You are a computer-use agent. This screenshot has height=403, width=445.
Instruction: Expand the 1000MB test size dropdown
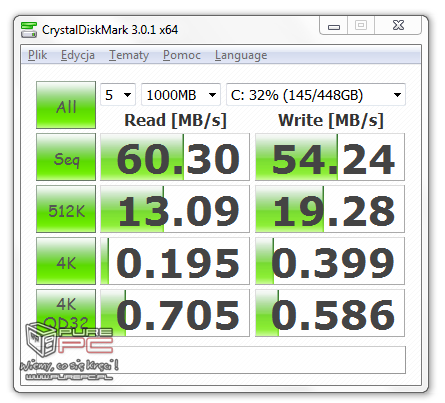(181, 95)
